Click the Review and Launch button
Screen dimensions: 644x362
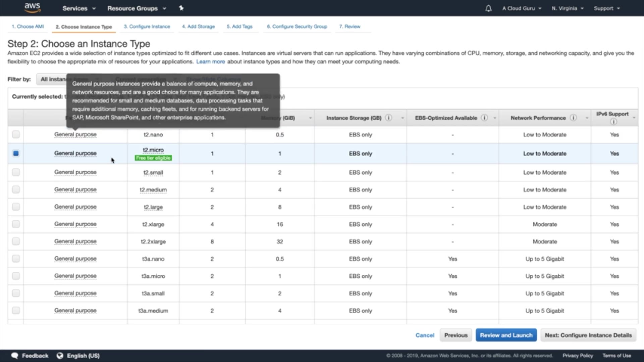tap(506, 335)
